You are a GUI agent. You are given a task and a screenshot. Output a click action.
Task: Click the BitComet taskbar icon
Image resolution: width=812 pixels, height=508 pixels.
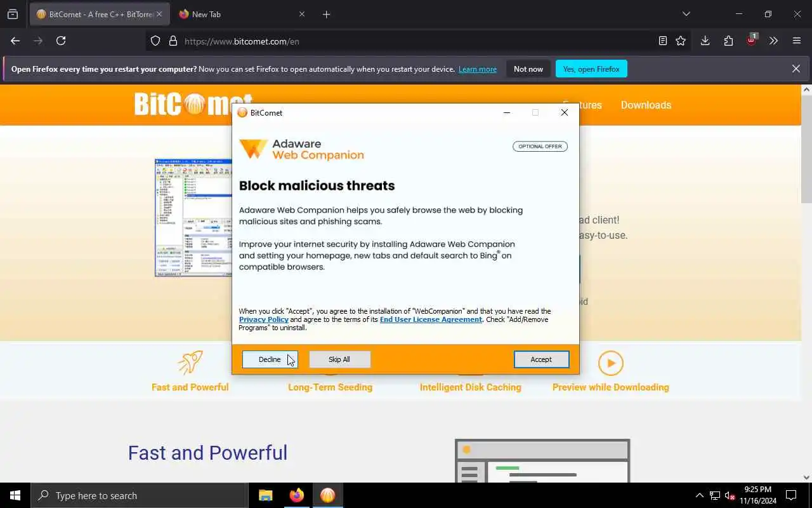pyautogui.click(x=327, y=495)
